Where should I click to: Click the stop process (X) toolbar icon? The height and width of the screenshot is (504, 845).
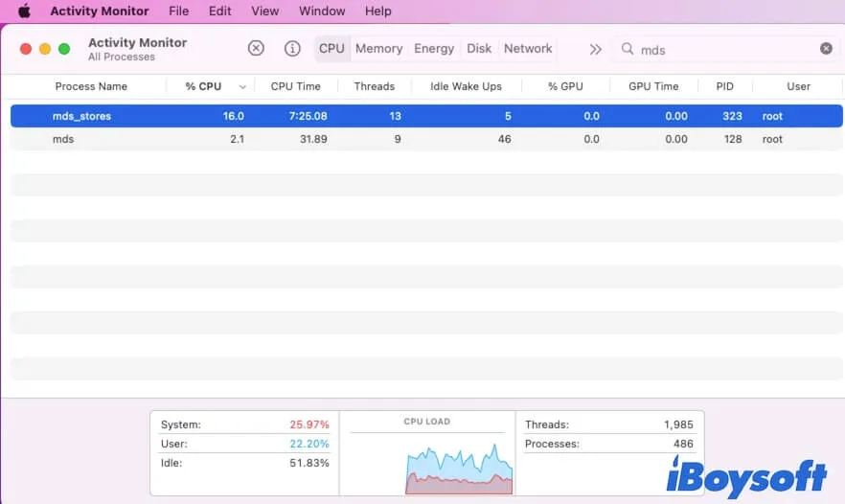tap(256, 49)
